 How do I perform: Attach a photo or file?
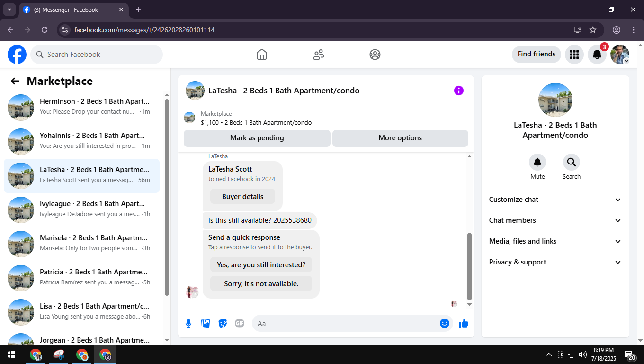(206, 323)
